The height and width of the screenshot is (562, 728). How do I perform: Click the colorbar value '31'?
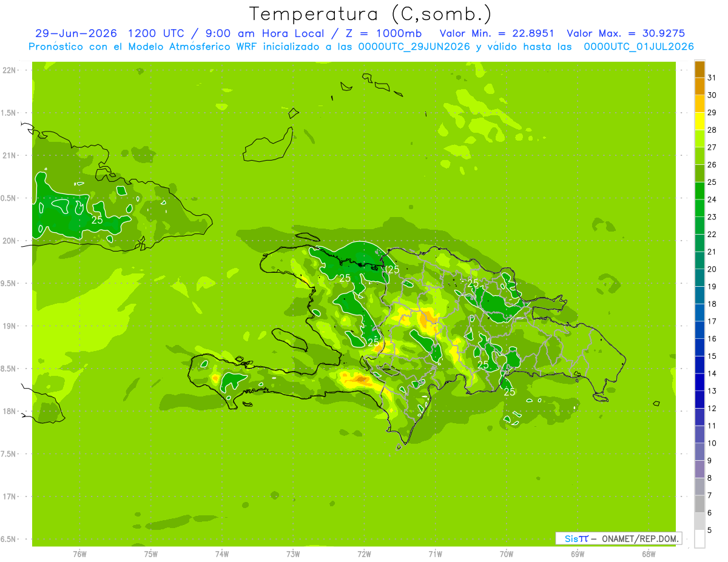712,78
